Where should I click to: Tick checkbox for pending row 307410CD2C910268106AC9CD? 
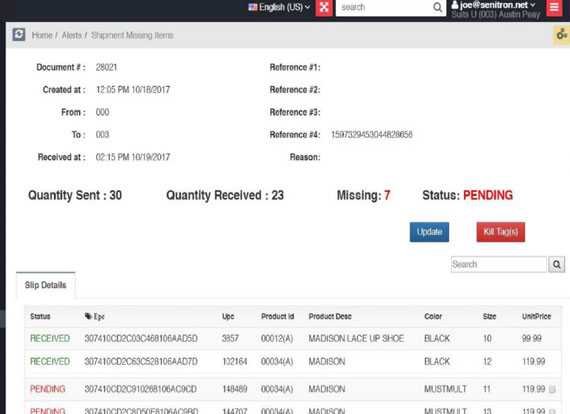[x=552, y=390]
